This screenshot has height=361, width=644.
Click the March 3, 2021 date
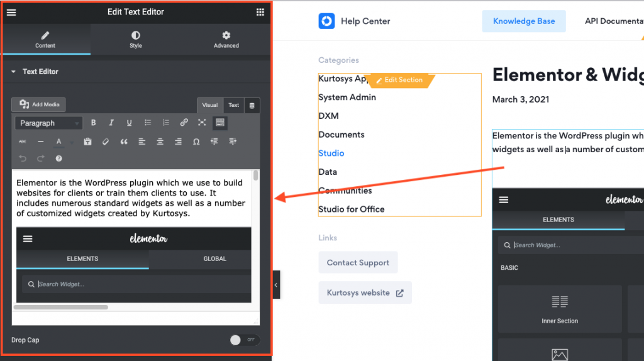[x=520, y=99]
